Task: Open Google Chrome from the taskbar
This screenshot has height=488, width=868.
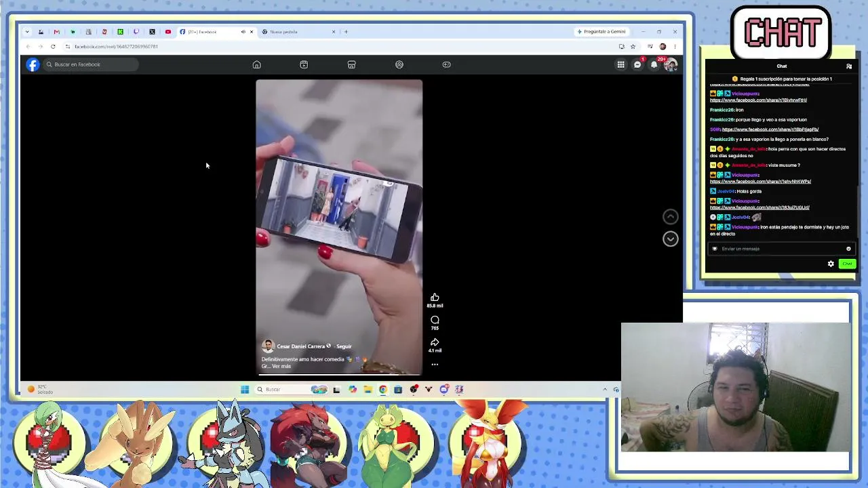Action: coord(382,389)
